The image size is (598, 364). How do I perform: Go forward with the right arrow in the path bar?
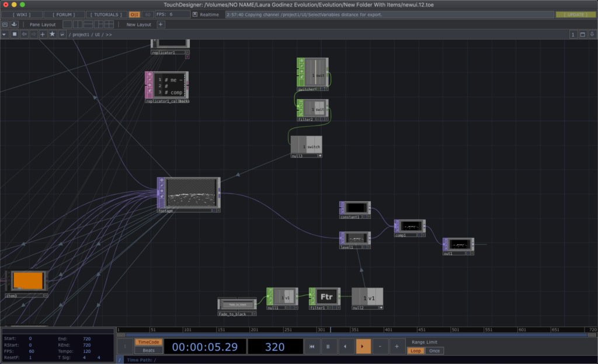(33, 34)
